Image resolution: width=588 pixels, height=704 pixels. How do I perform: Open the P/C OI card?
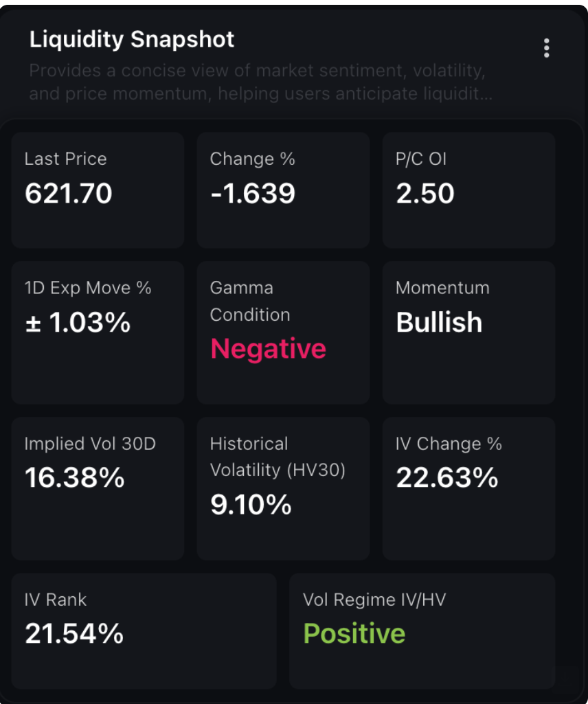coord(469,190)
